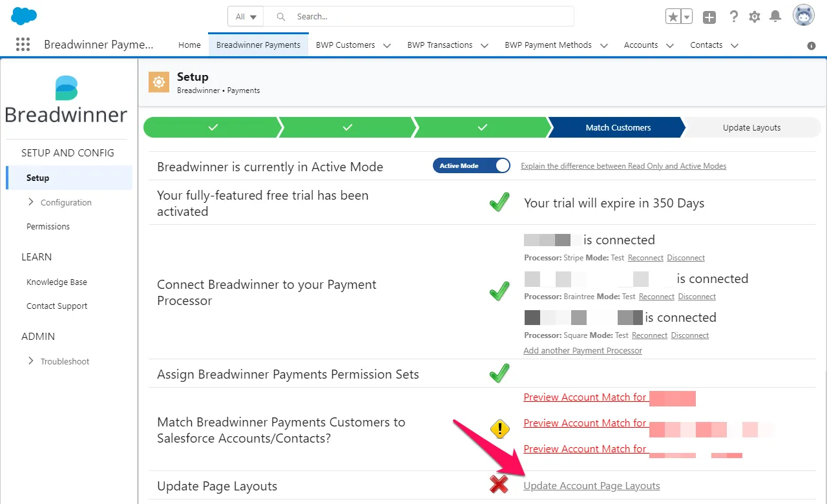Image resolution: width=827 pixels, height=504 pixels.
Task: Click green checkmark next to free trial row
Action: click(x=499, y=203)
